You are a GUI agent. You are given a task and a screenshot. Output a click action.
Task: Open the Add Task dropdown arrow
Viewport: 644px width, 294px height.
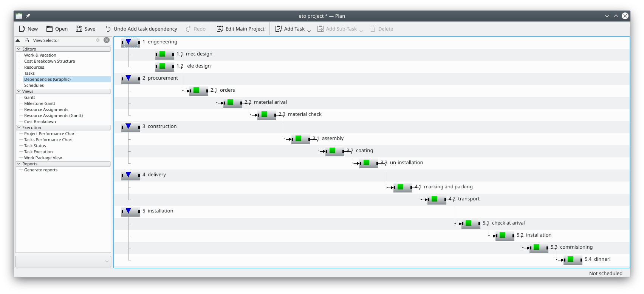pyautogui.click(x=309, y=30)
